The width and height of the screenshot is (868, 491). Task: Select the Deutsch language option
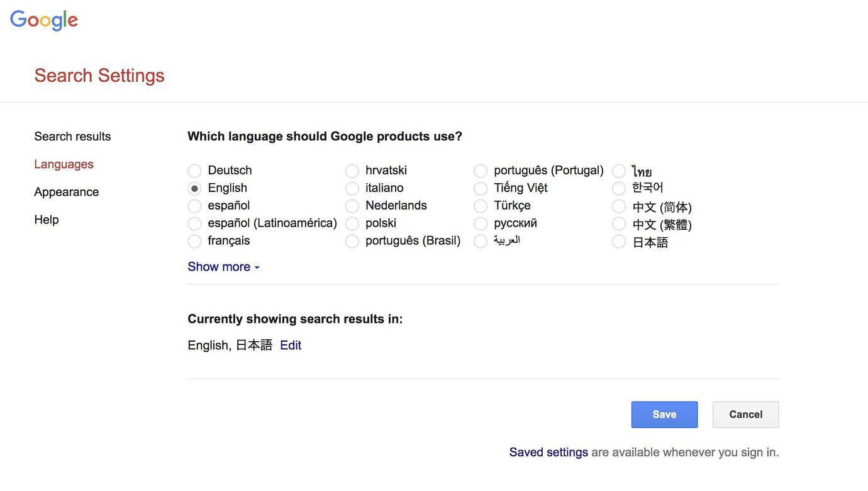click(195, 171)
